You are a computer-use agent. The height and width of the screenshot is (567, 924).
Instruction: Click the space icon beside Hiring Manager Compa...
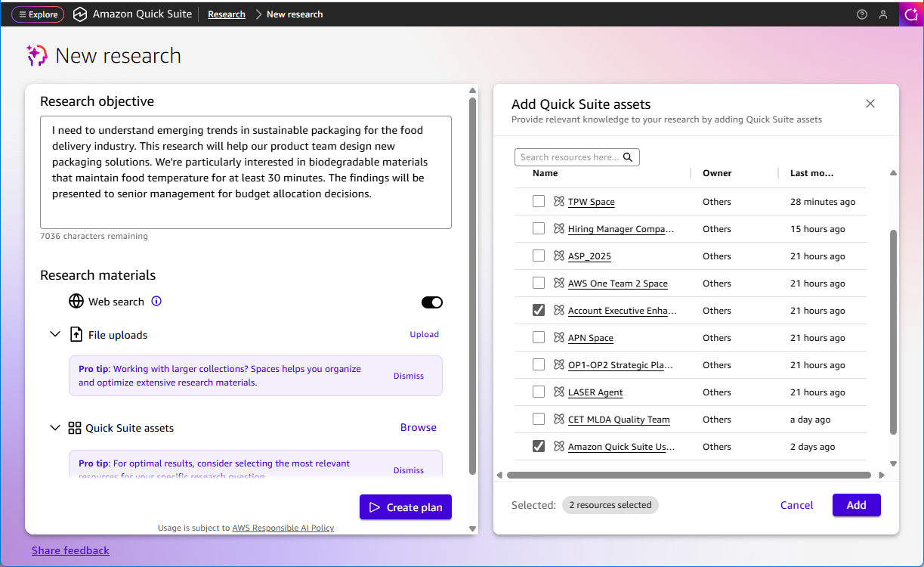pyautogui.click(x=559, y=228)
